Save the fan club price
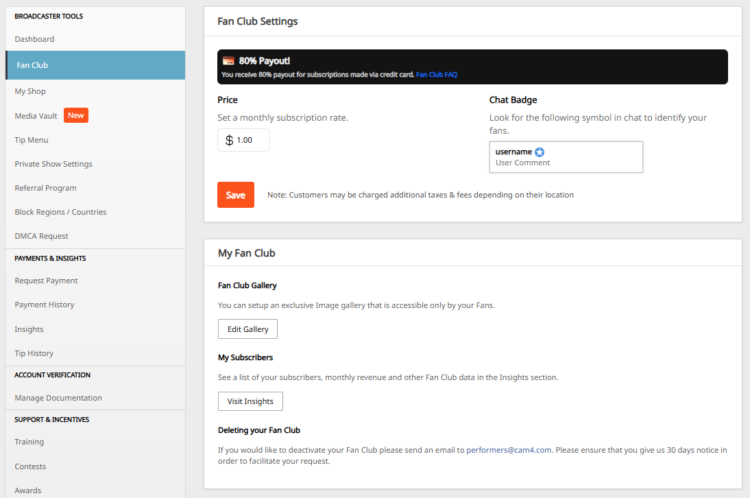750x498 pixels. (x=236, y=195)
